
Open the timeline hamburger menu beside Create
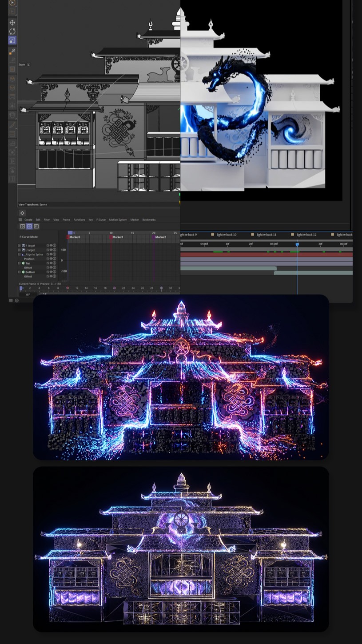(x=20, y=220)
